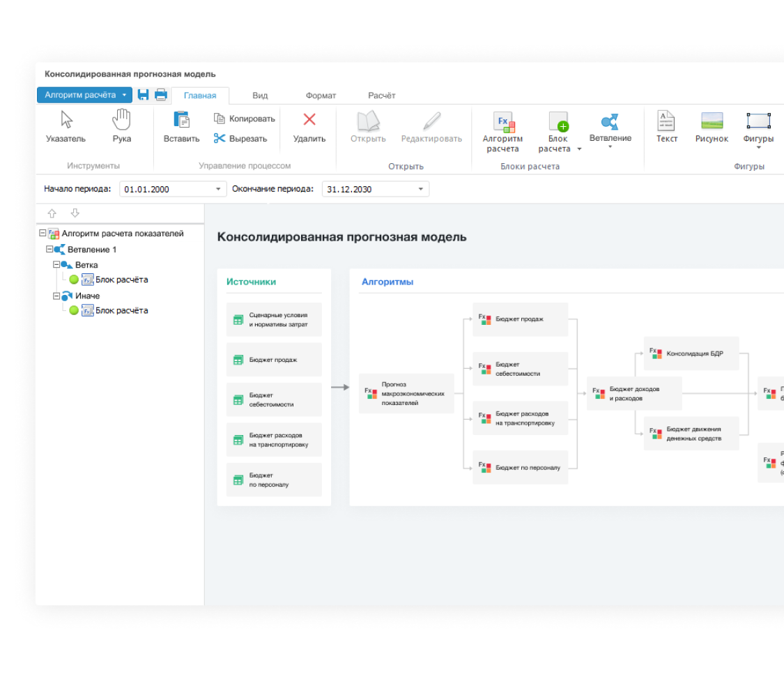Click the Блок расчета icon
784x686 pixels.
558,121
